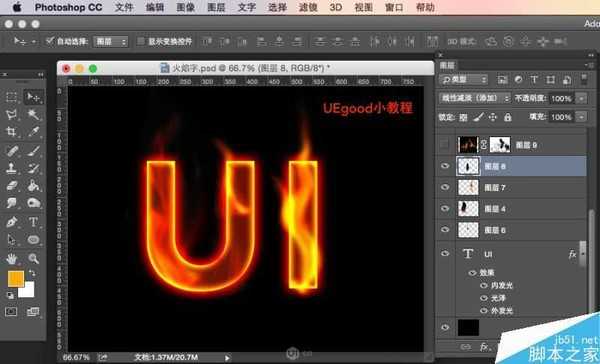Select the Zoom tool
The height and width of the screenshot is (364, 600).
pyautogui.click(x=33, y=259)
